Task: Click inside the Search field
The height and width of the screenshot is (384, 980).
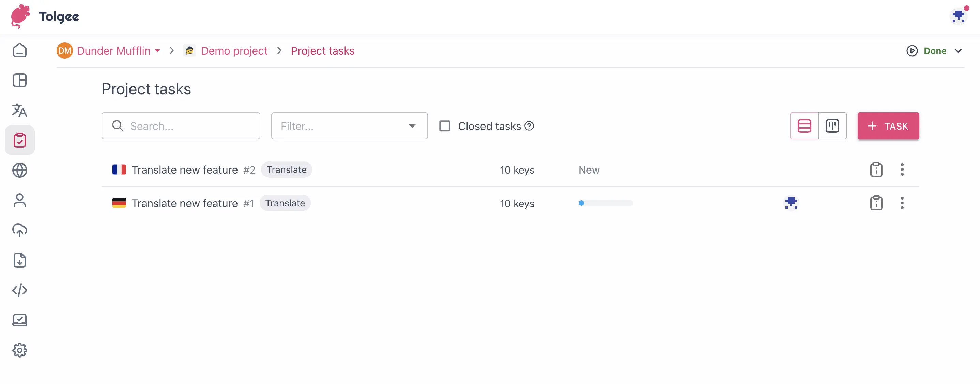Action: [x=181, y=125]
